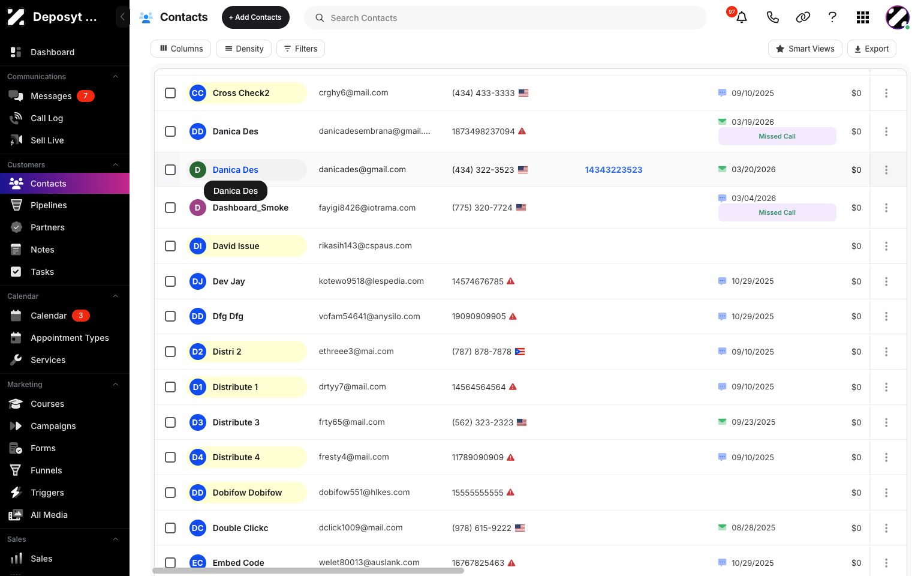Select the checkbox for Cross Check2
This screenshot has height=576, width=924.
(x=170, y=93)
